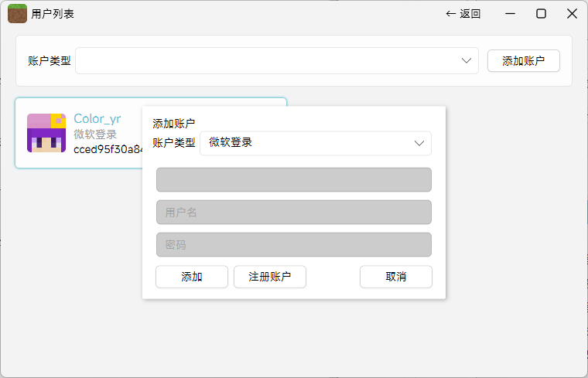Expand the top 账户类型 dropdown chevron
Image resolution: width=588 pixels, height=378 pixels.
467,60
